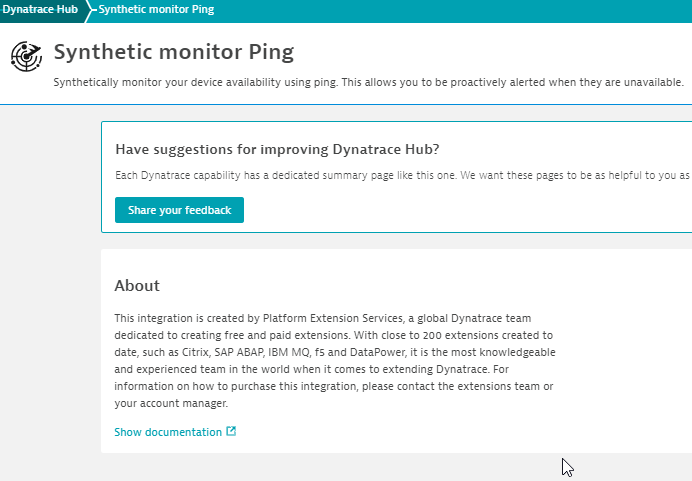This screenshot has width=692, height=481.
Task: Click the Each Dynatrace capability summary sentence
Action: pyautogui.click(x=400, y=175)
